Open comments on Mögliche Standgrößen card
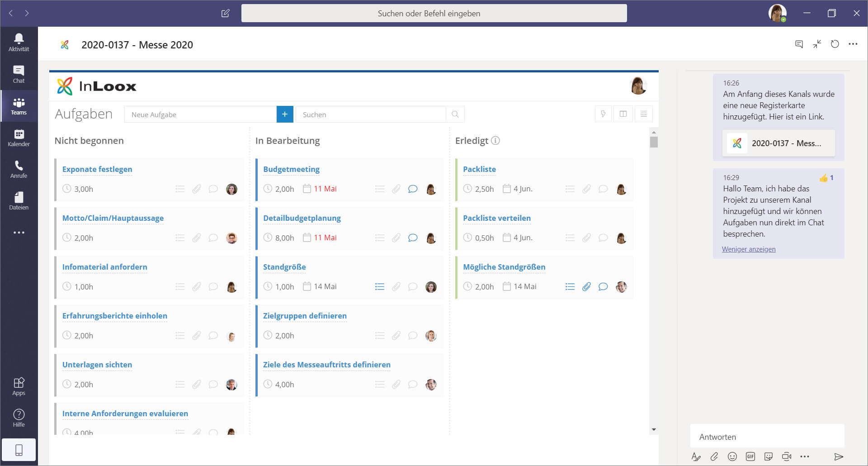 coord(603,286)
